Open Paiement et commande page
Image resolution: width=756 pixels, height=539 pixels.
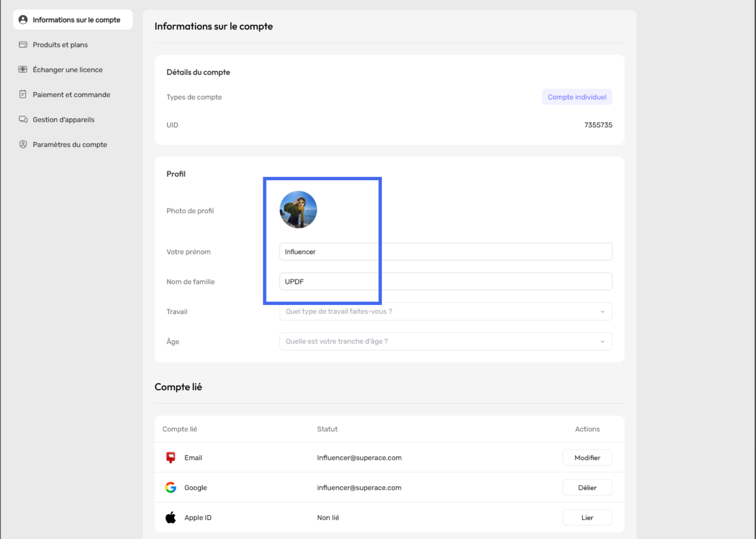coord(71,94)
